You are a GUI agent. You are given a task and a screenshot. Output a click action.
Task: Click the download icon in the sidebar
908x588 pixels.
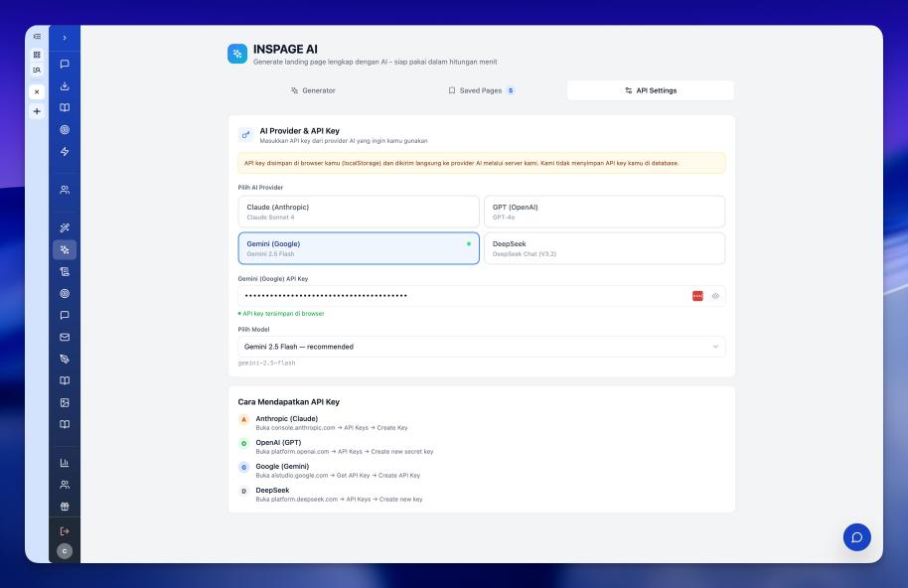tap(65, 85)
